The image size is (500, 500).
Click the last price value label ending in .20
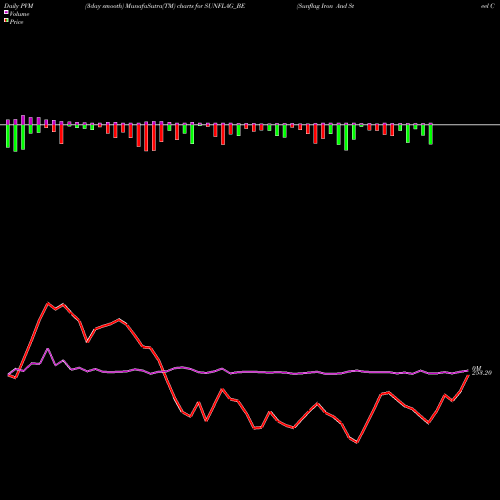tap(482, 373)
